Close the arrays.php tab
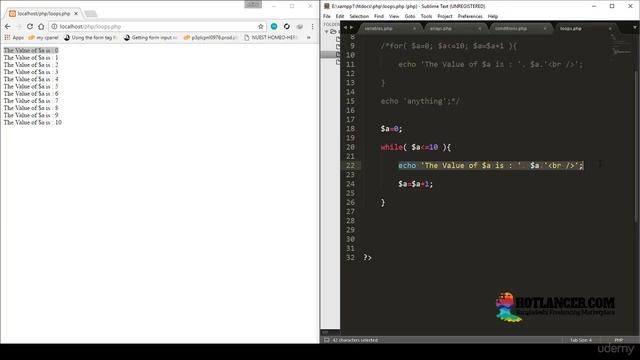This screenshot has width=640, height=360. [480, 29]
